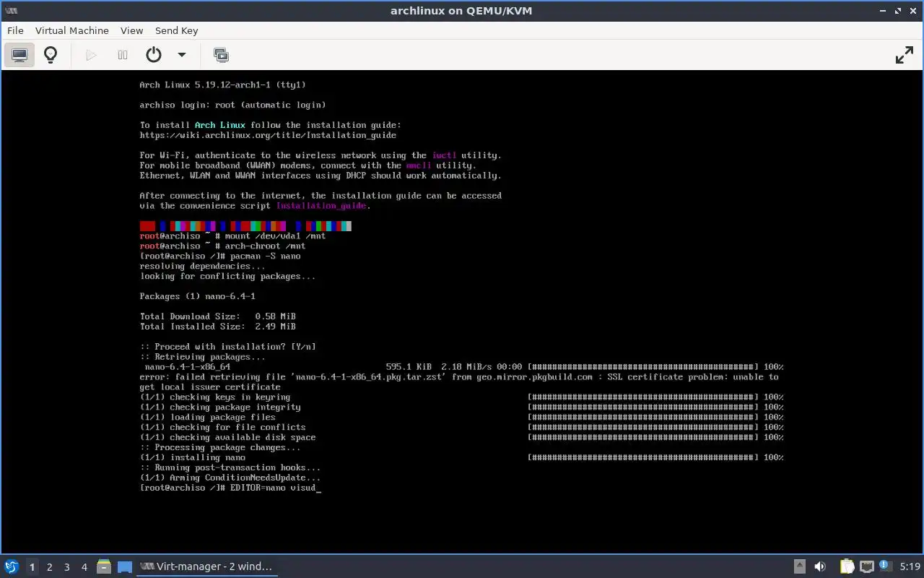Click the nano-6.4-1-x86_64 download progress bar
This screenshot has width=924, height=578.
tap(643, 367)
